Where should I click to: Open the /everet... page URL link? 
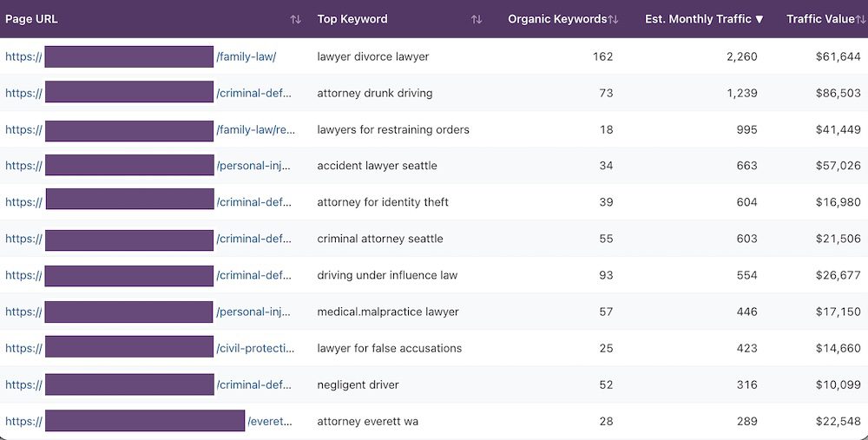pos(270,422)
